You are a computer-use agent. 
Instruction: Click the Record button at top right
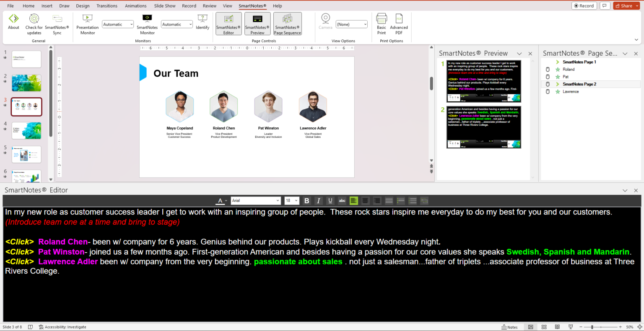click(584, 6)
